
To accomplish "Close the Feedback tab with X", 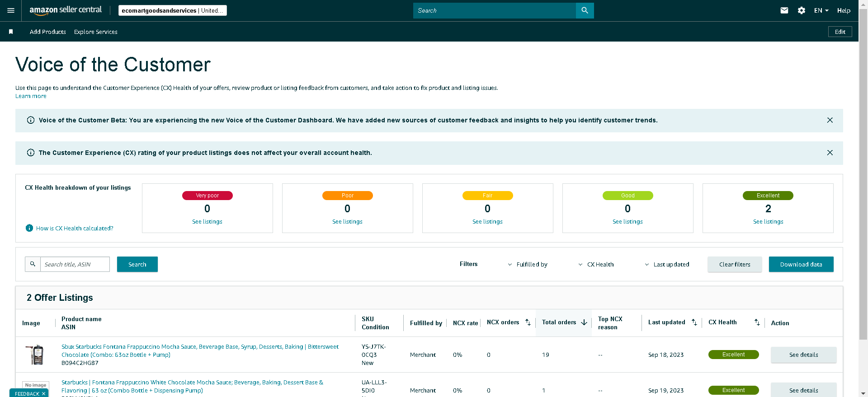I will 43,394.
